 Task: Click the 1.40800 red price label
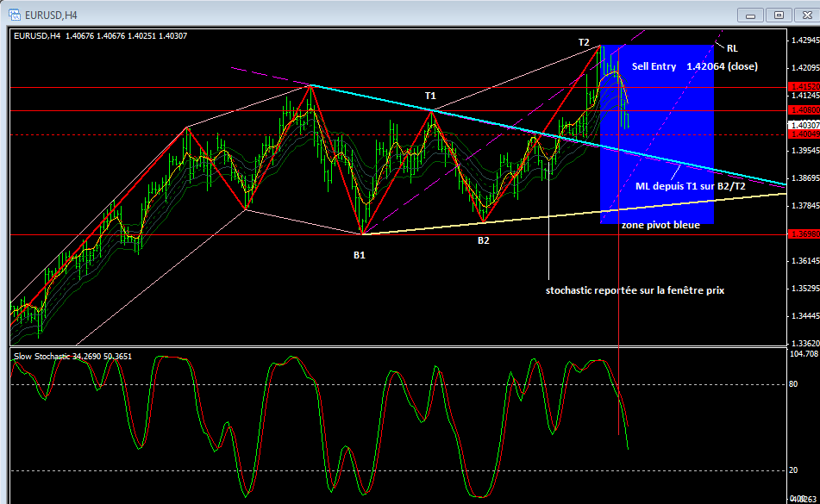803,110
